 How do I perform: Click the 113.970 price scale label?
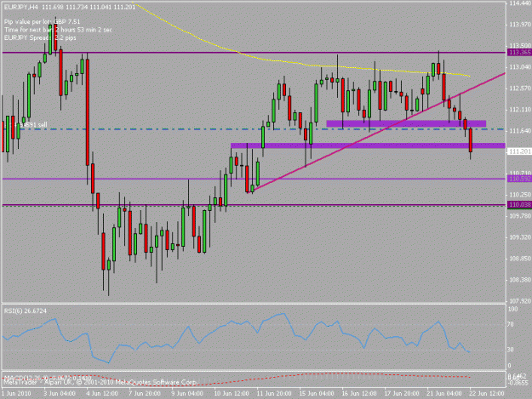tap(519, 25)
